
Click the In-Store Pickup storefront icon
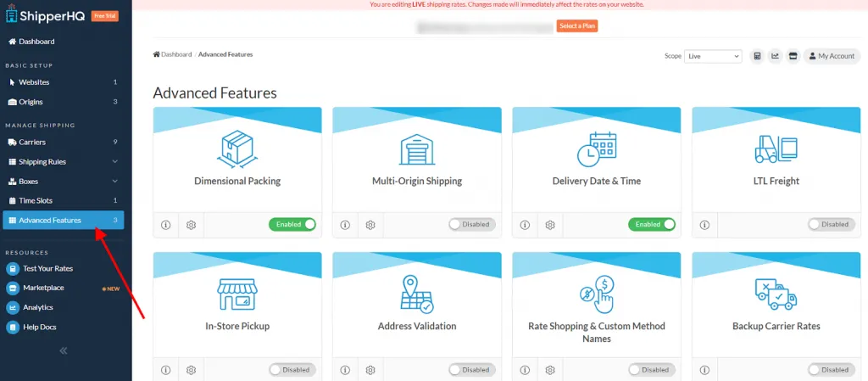(237, 294)
